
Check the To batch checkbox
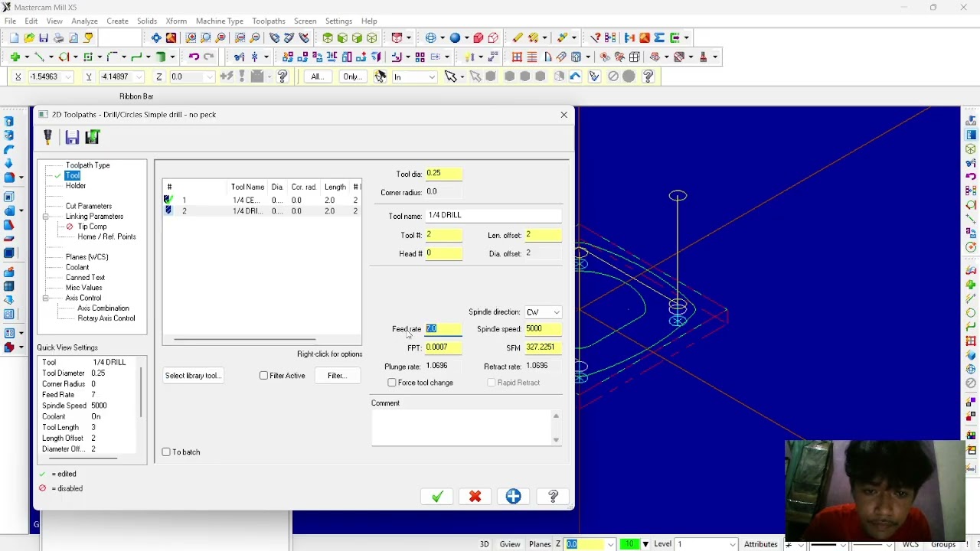pos(166,452)
